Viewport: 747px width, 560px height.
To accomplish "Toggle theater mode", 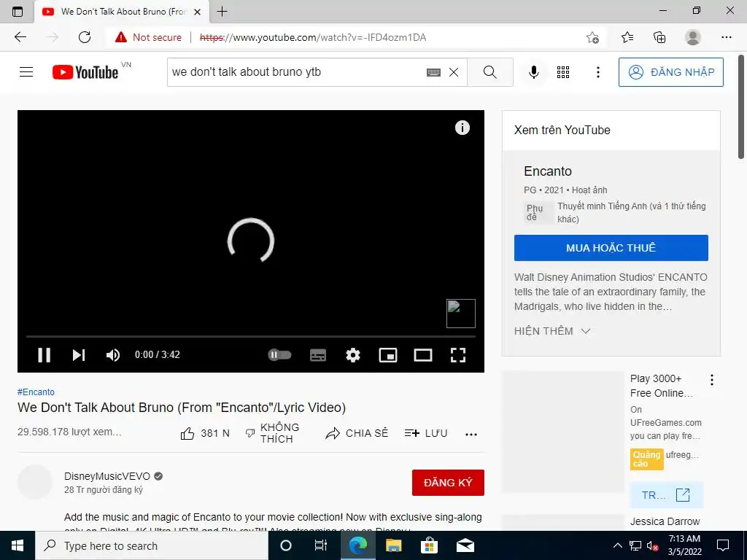I will click(423, 355).
